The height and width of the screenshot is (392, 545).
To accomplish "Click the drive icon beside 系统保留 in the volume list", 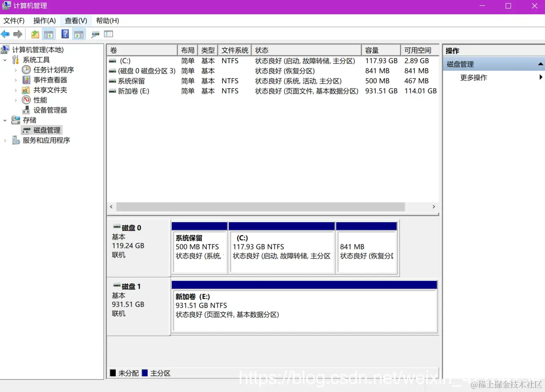I will (x=113, y=81).
